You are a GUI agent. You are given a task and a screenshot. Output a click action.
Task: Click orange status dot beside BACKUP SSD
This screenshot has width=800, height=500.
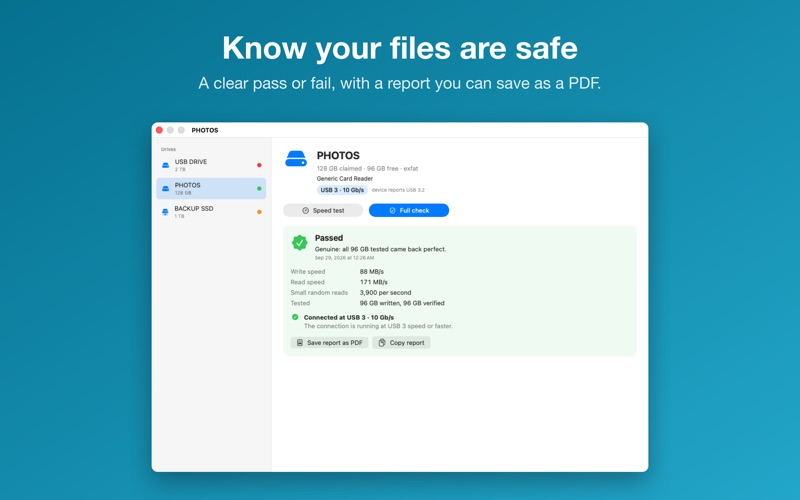pos(259,212)
